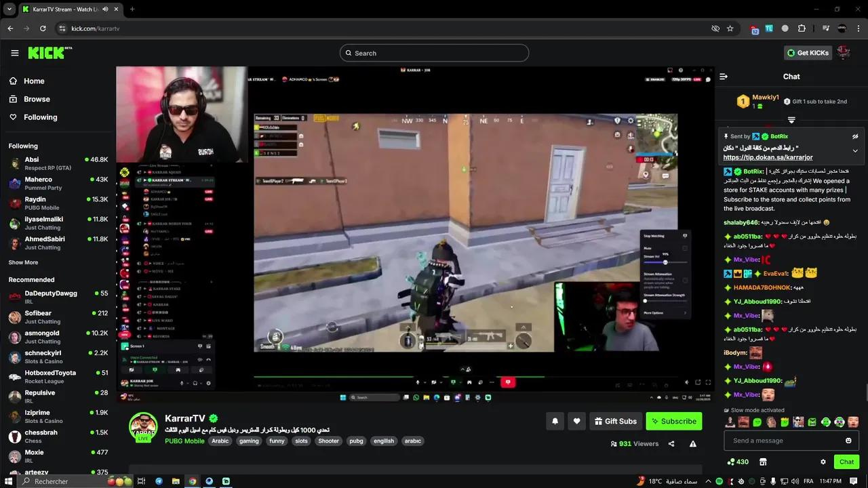Expand the gift leaderboard arrow
Screen dimensions: 868x488
(x=791, y=120)
